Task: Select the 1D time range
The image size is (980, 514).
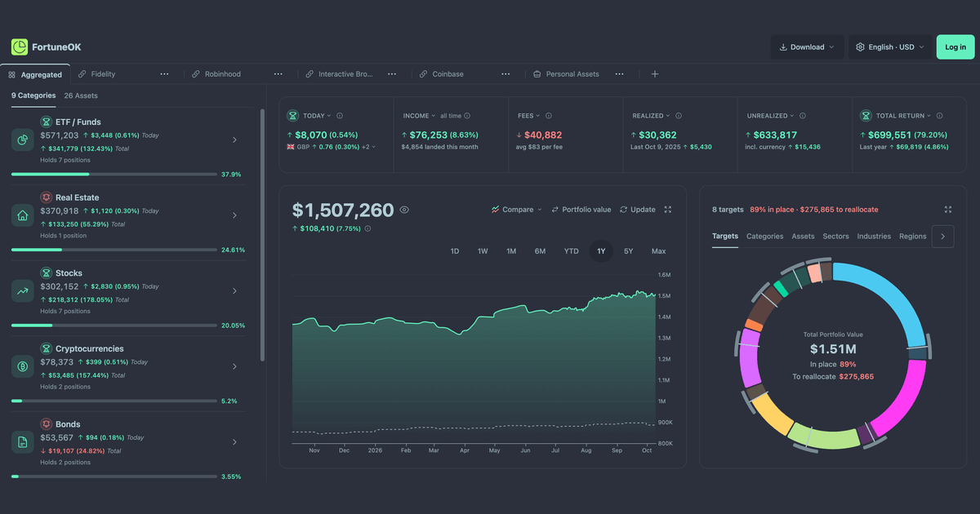Action: tap(455, 251)
